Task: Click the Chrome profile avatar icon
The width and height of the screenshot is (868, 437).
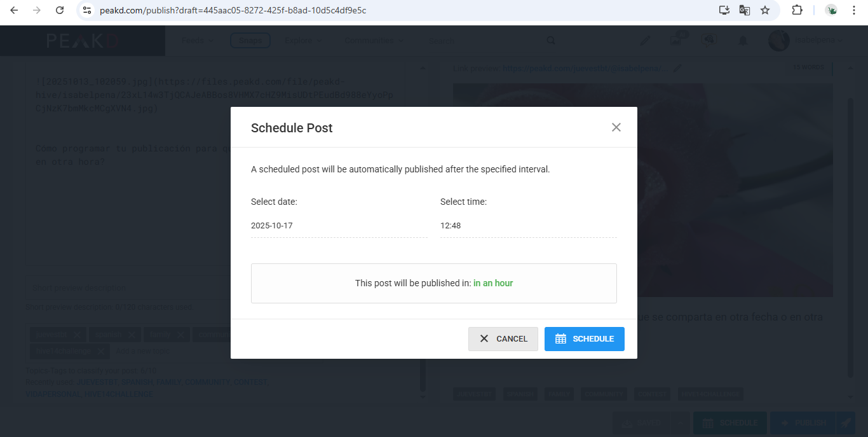Action: pos(831,10)
